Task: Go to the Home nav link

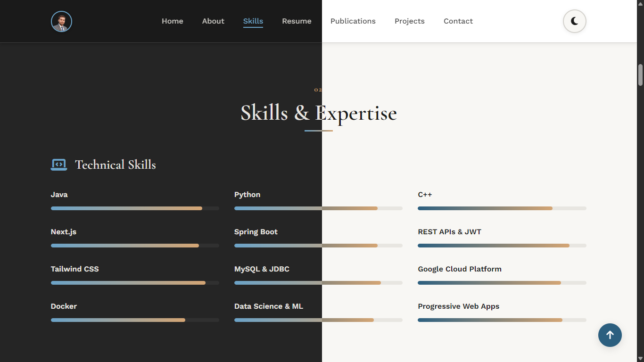Action: (173, 21)
